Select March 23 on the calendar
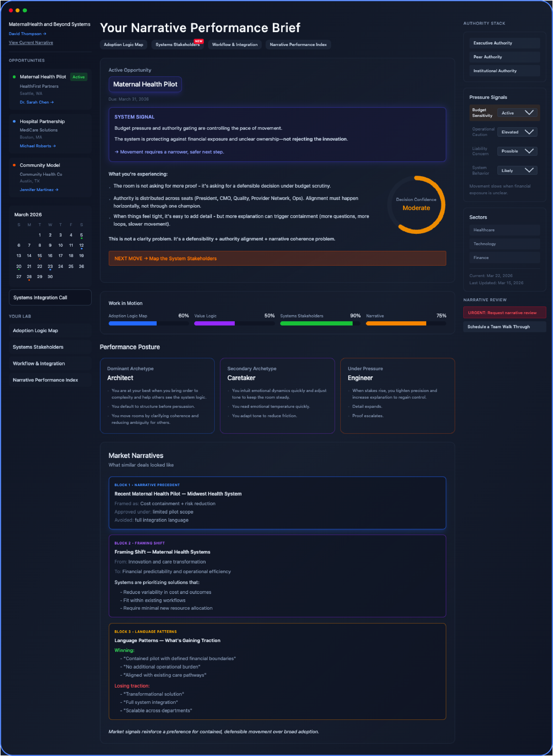Image resolution: width=553 pixels, height=756 pixels. (x=50, y=266)
